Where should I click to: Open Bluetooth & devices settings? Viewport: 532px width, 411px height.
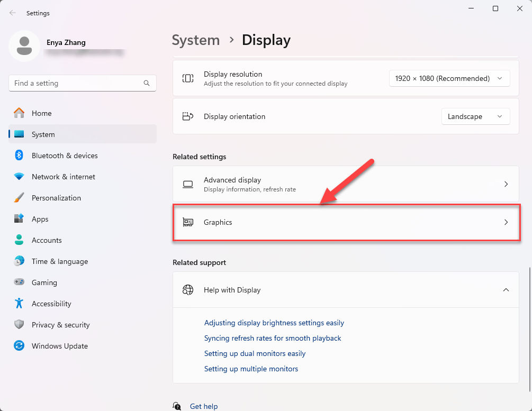(x=83, y=156)
